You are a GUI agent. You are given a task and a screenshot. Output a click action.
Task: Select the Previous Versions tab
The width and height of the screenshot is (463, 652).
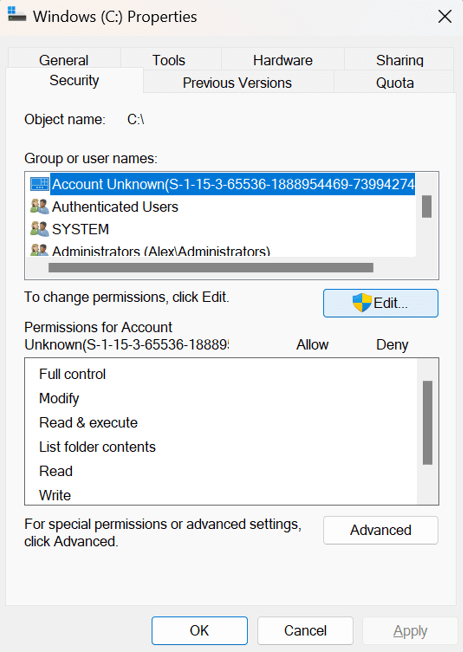(x=238, y=82)
